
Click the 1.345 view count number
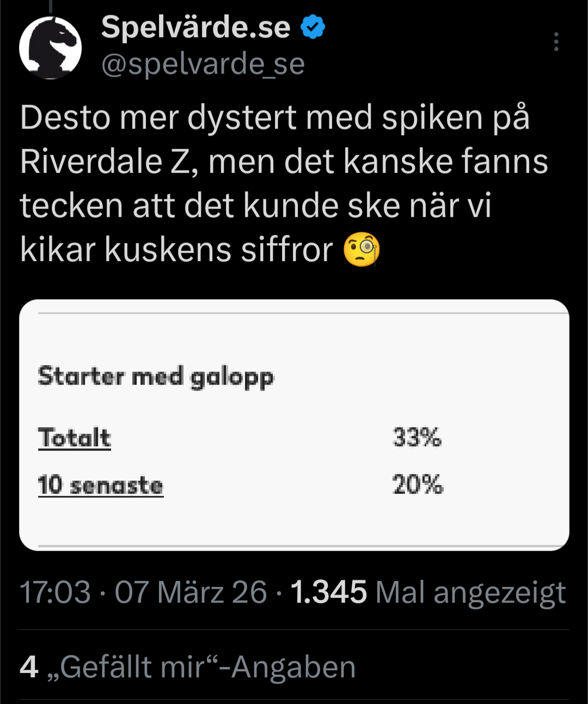pos(329,592)
